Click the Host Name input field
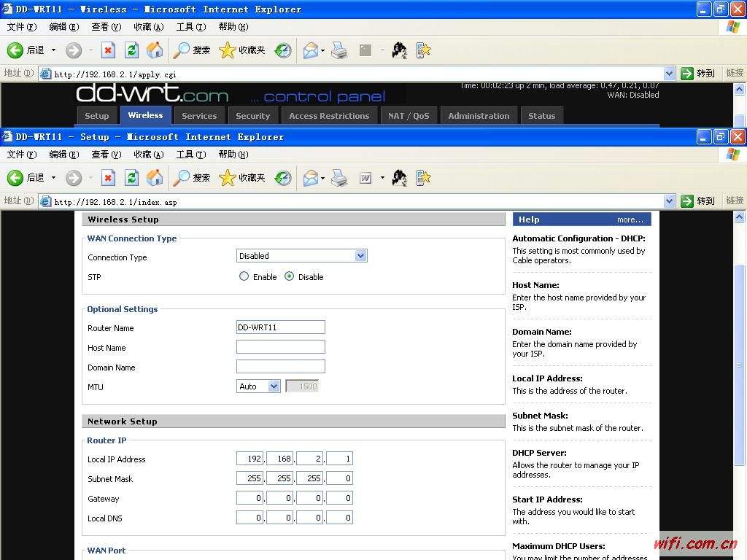 [281, 346]
